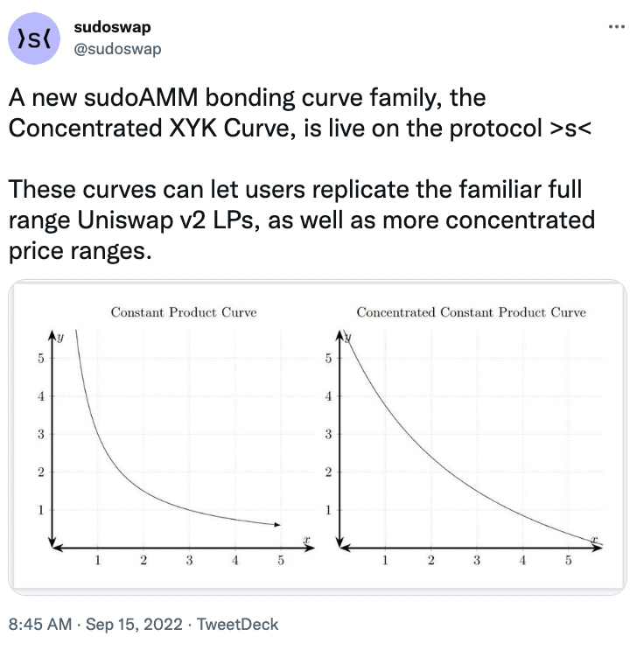Open the tweet's three-dot more menu
The width and height of the screenshot is (644, 650).
click(x=616, y=27)
